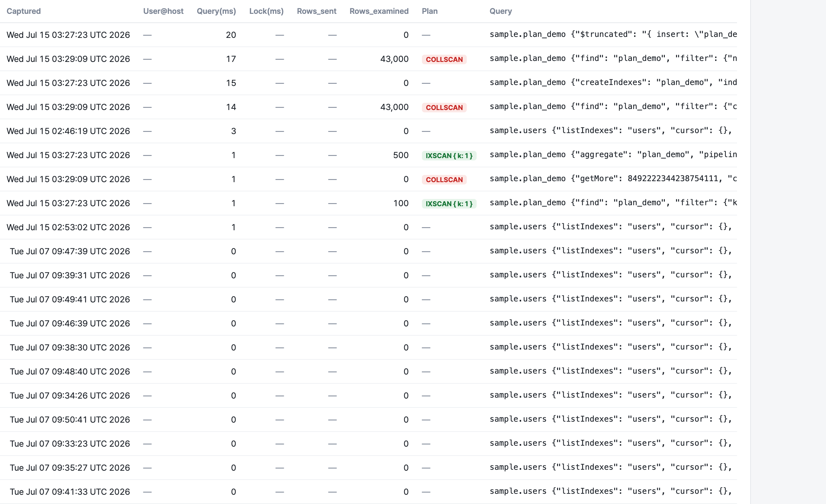826x504 pixels.
Task: Click the Query column header
Action: coord(500,11)
